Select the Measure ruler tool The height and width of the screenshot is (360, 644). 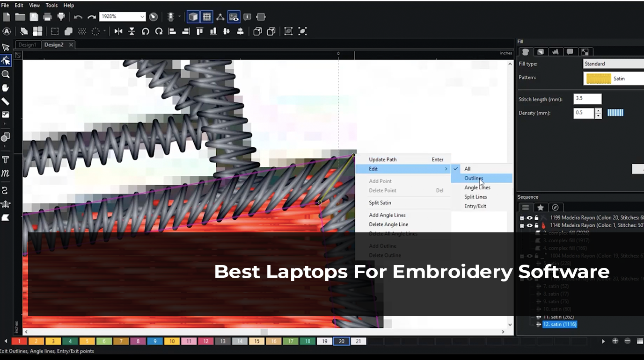pos(6,101)
